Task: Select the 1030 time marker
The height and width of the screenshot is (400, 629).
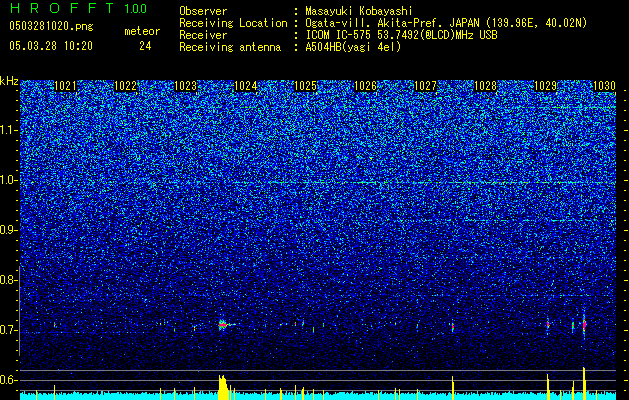Action: [604, 86]
